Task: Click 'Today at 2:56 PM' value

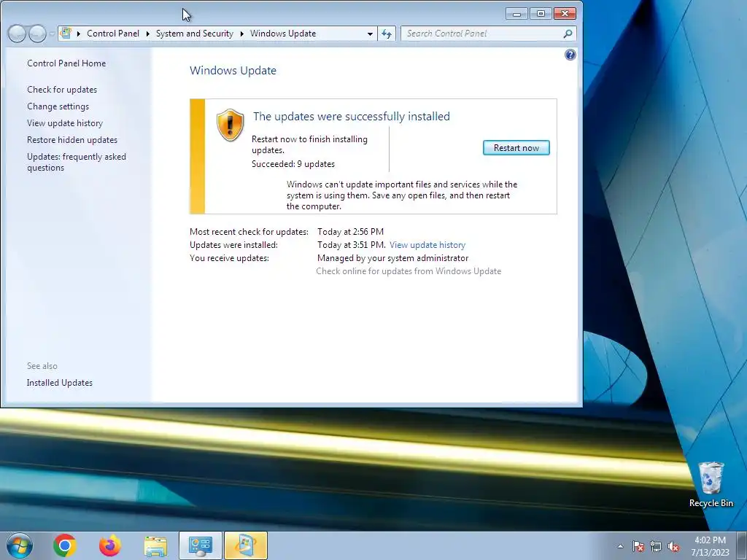Action: 350,232
